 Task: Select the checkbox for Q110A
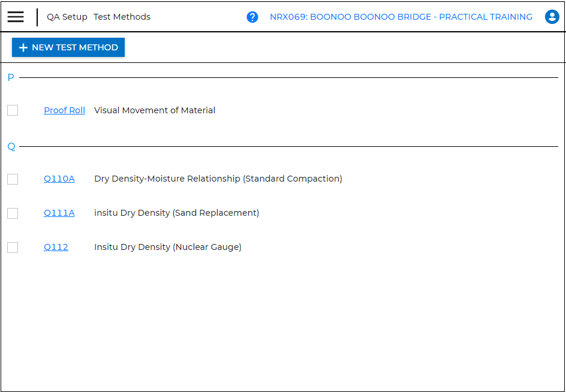pos(13,179)
